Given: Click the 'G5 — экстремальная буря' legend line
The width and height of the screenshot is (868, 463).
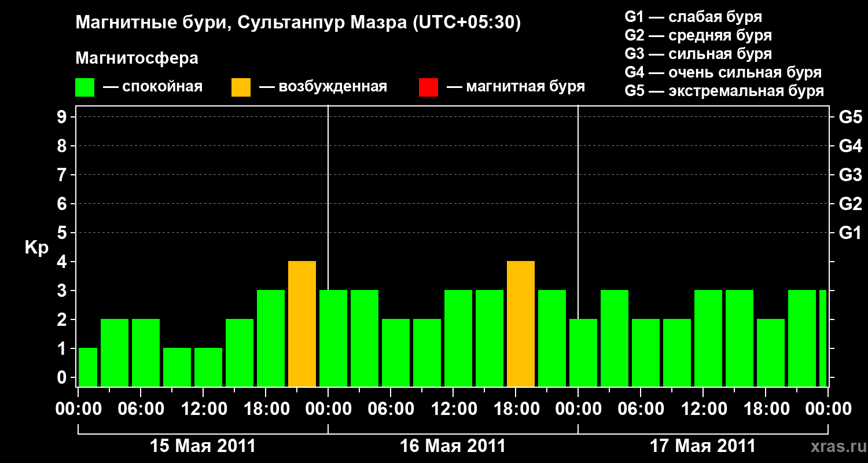Looking at the screenshot, I should tap(724, 91).
